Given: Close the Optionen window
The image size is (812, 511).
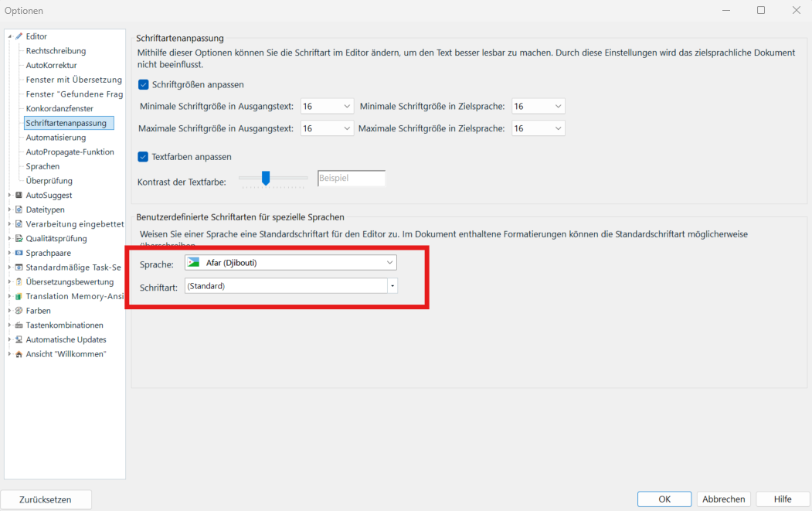Looking at the screenshot, I should tap(797, 10).
